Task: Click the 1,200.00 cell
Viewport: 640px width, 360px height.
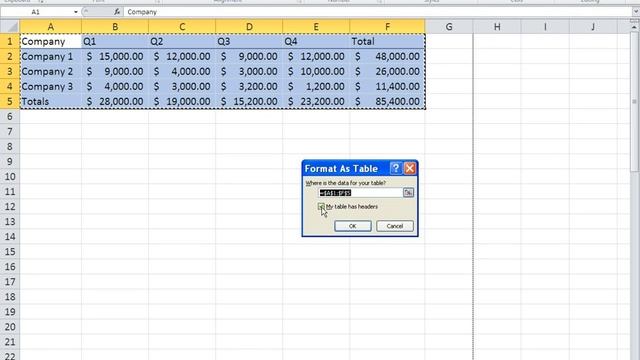Action: [316, 87]
